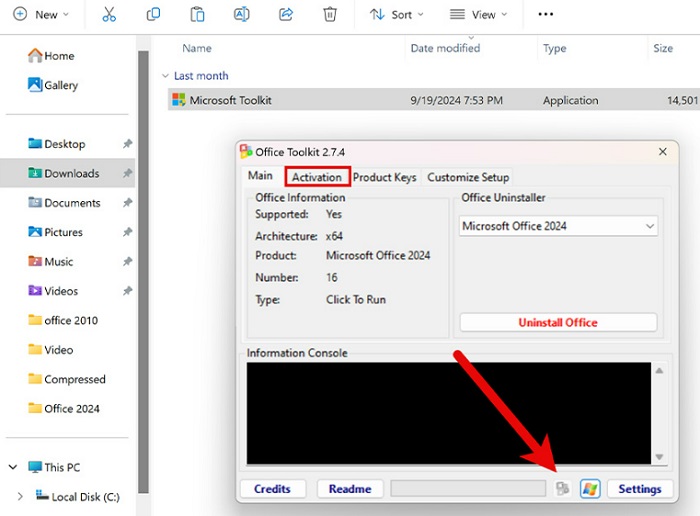The width and height of the screenshot is (700, 516).
Task: Click the Uninstall Office button
Action: pyautogui.click(x=558, y=322)
